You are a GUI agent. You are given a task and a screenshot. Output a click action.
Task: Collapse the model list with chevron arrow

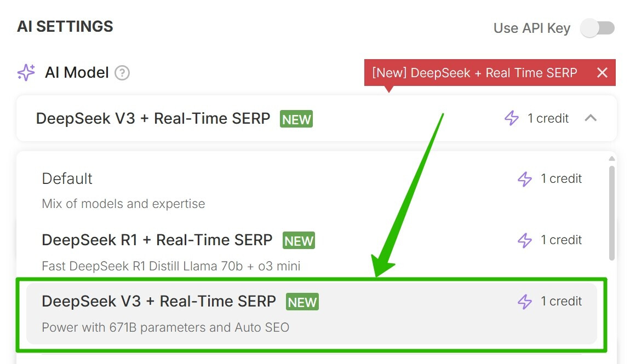pos(591,118)
